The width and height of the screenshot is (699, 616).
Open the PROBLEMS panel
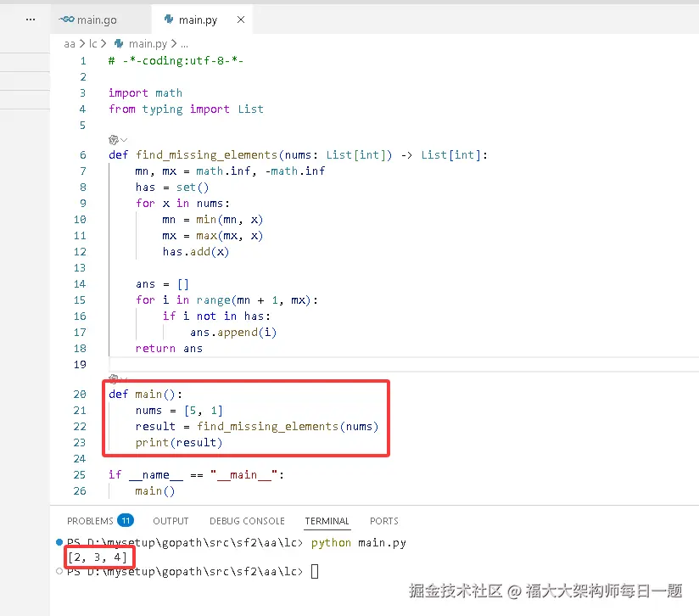point(89,521)
